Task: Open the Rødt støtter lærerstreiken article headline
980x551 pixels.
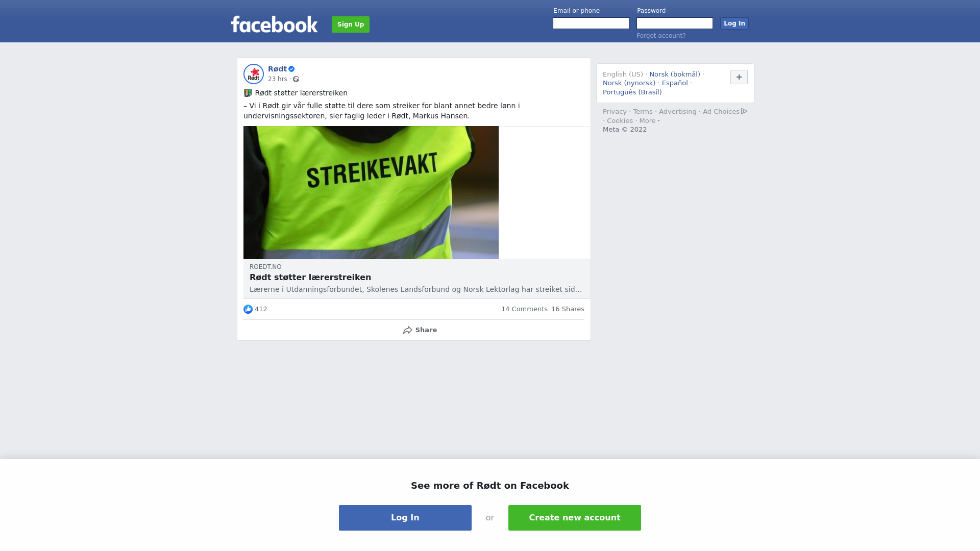Action: (310, 278)
